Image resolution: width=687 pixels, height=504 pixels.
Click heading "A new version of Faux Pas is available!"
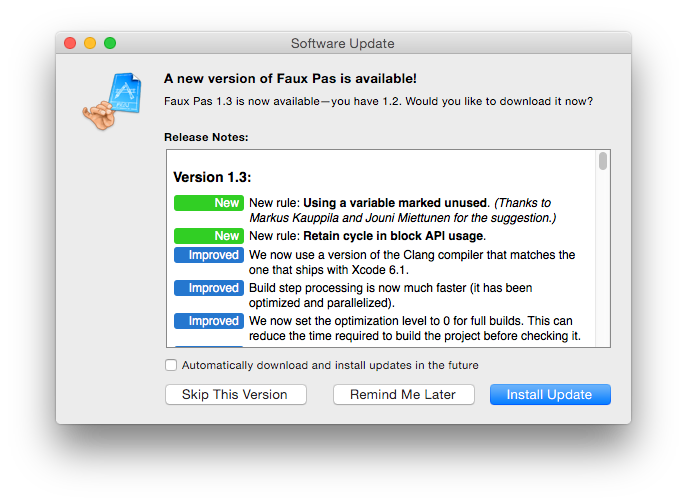(290, 78)
